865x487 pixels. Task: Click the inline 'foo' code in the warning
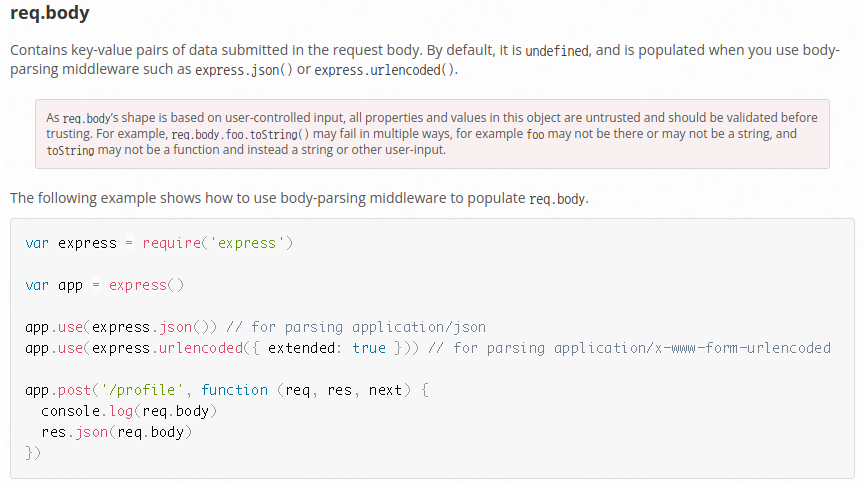pyautogui.click(x=536, y=134)
